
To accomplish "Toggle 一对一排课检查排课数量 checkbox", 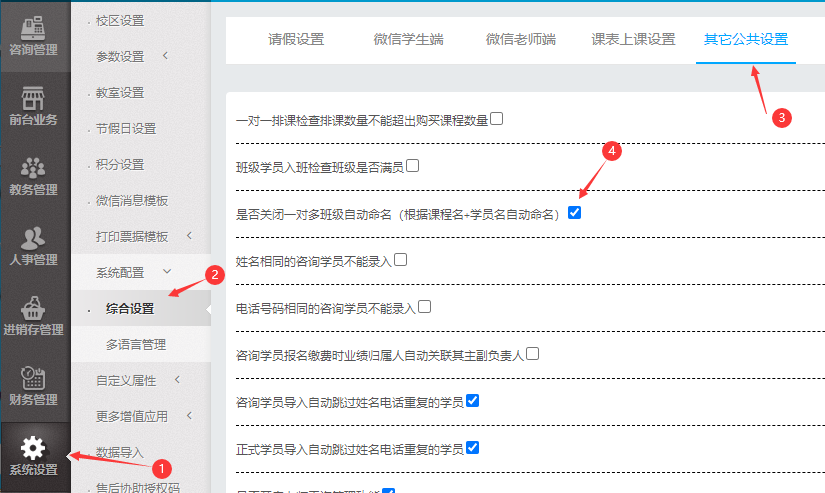I will 496,119.
